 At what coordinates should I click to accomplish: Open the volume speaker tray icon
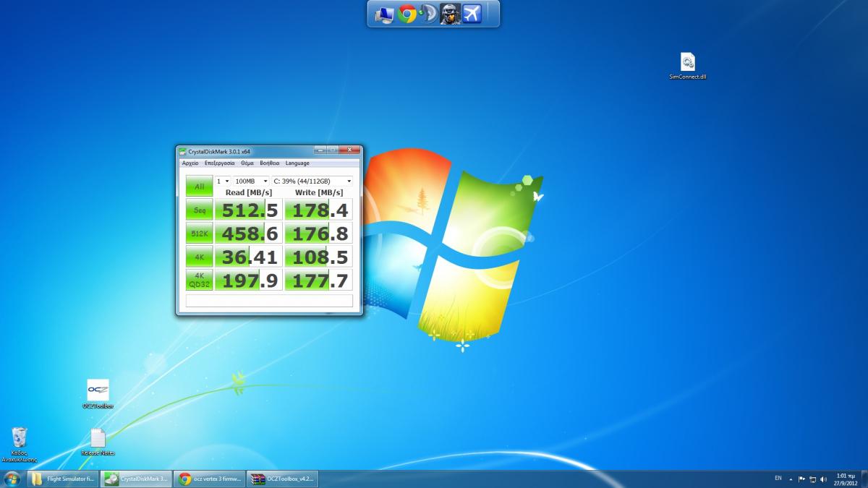824,479
